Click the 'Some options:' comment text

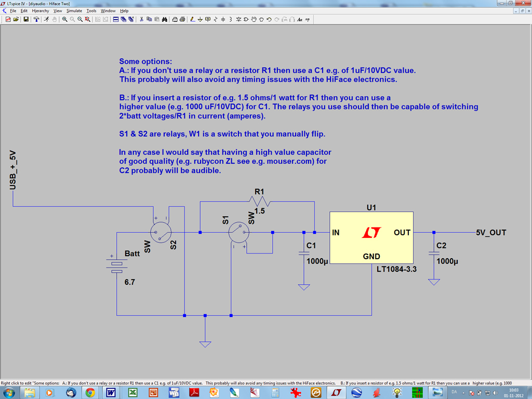click(x=145, y=61)
